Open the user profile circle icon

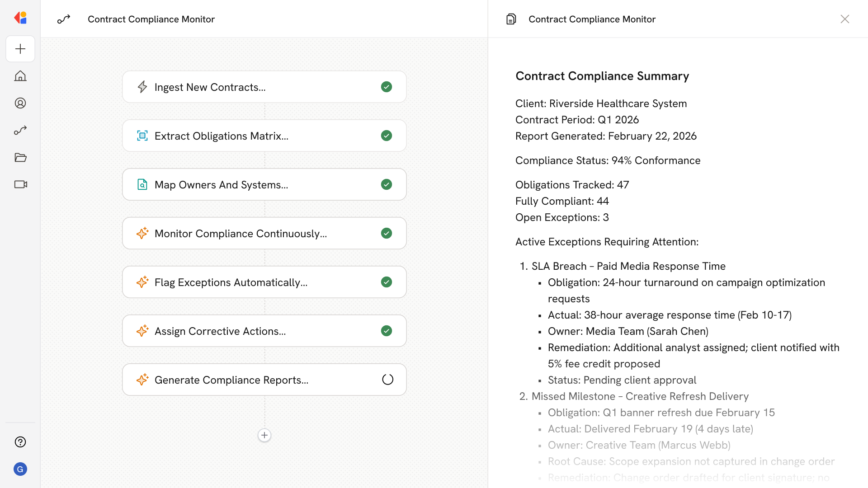click(x=20, y=103)
